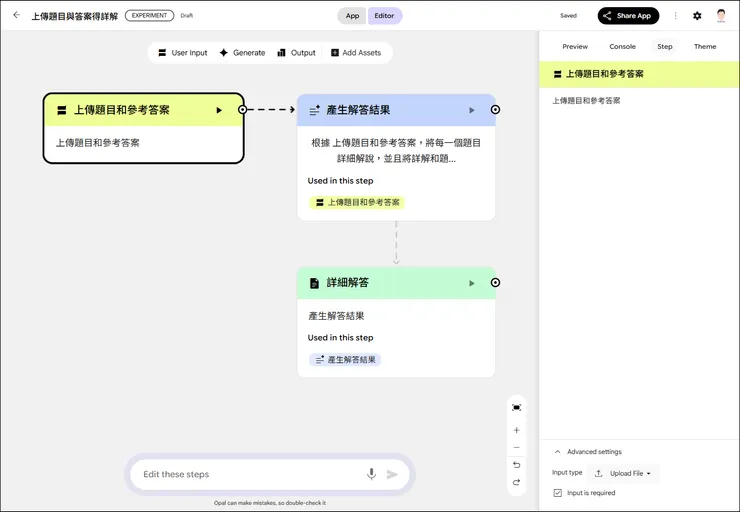
Task: Run the 產生解答結果 step play arrow
Action: [471, 110]
